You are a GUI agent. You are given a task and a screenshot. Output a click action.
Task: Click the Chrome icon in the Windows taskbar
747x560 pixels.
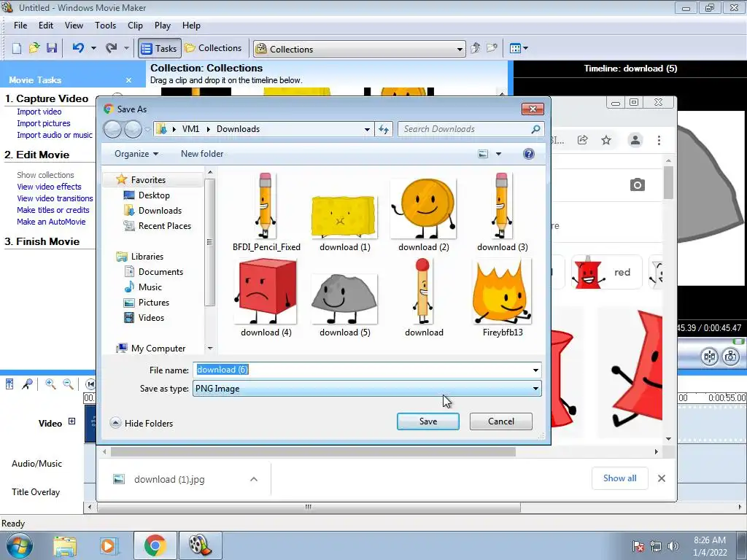(x=155, y=545)
